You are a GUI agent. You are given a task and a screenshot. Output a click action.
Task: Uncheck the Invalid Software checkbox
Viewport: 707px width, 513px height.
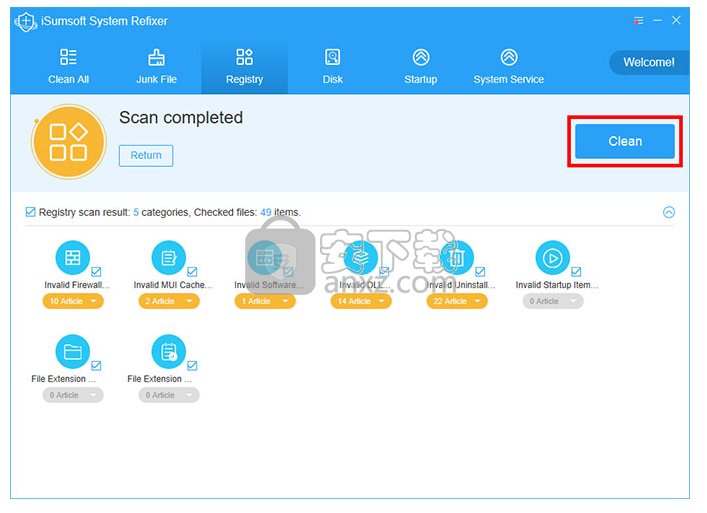288,271
